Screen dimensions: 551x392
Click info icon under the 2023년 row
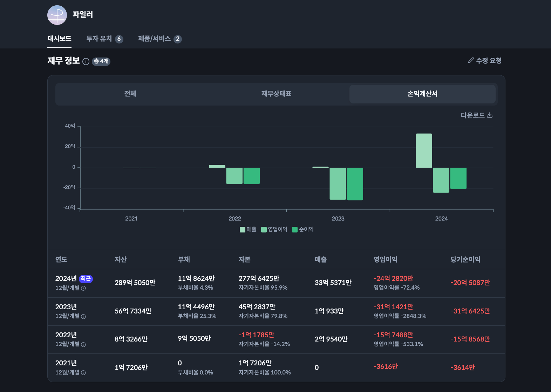pos(83,317)
